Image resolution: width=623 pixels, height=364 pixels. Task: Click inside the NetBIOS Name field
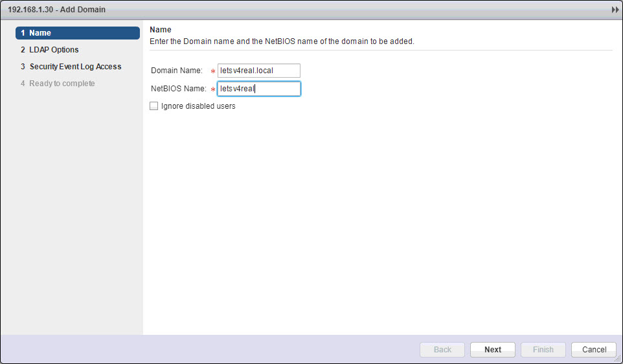(258, 89)
